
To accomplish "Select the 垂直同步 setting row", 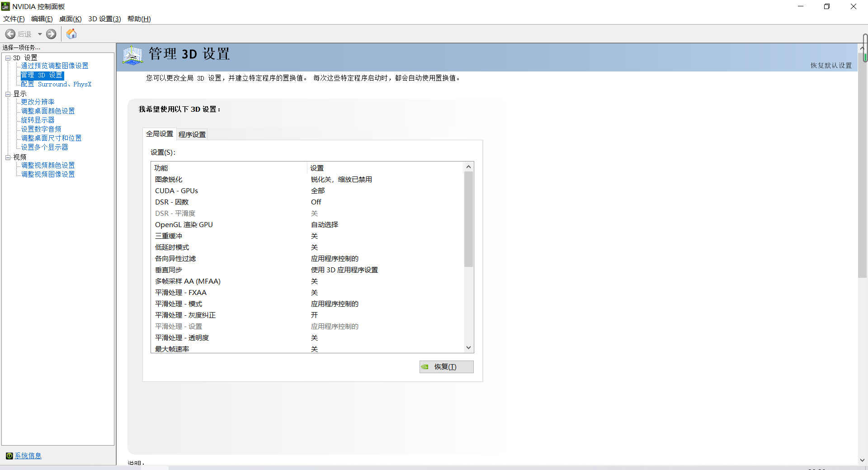I will point(308,270).
